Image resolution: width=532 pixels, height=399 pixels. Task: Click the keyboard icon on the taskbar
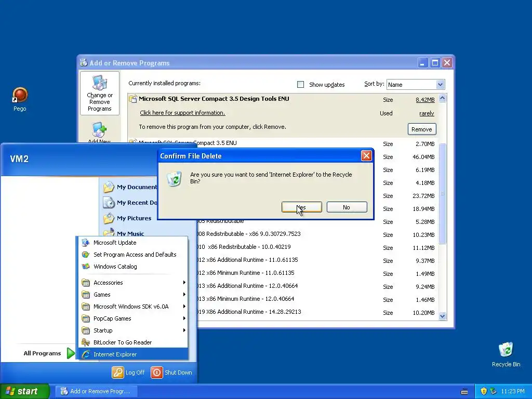point(464,392)
